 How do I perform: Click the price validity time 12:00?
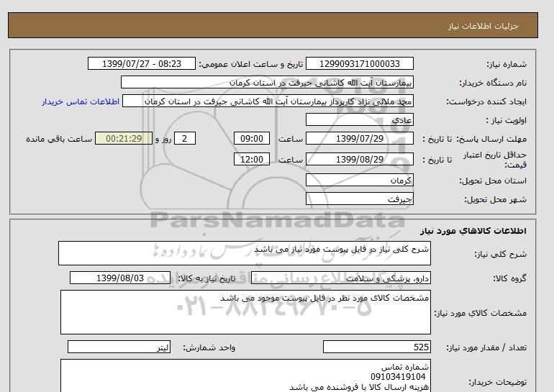pyautogui.click(x=252, y=159)
